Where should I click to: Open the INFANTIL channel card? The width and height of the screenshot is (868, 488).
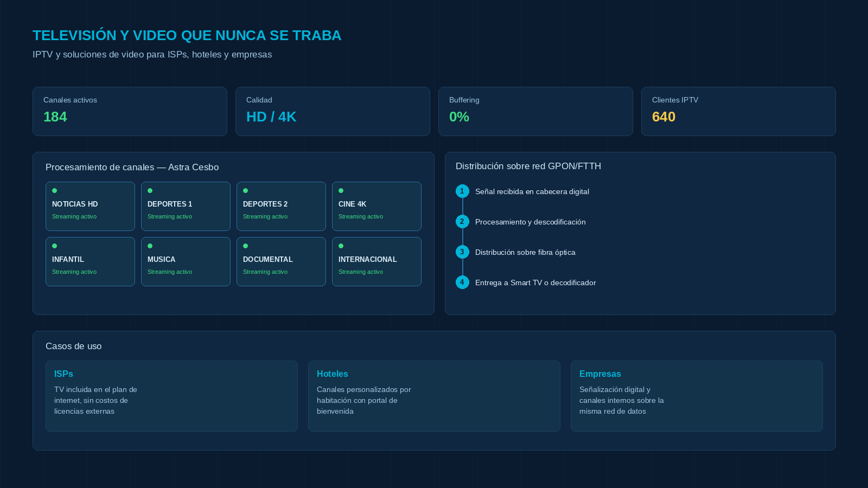tap(90, 261)
